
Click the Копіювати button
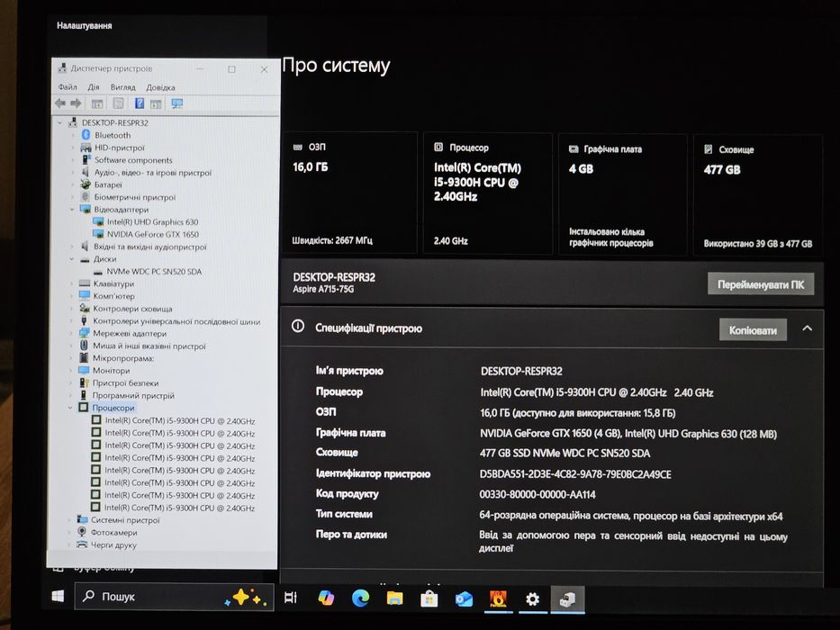click(x=753, y=330)
